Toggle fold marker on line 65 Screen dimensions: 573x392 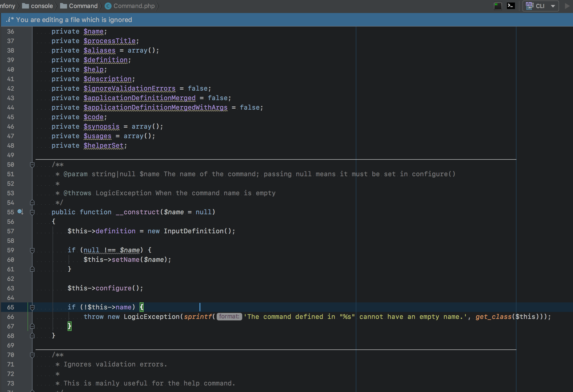32,307
